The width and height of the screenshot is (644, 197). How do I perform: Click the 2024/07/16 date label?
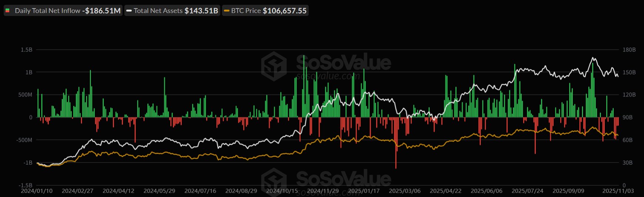click(200, 191)
